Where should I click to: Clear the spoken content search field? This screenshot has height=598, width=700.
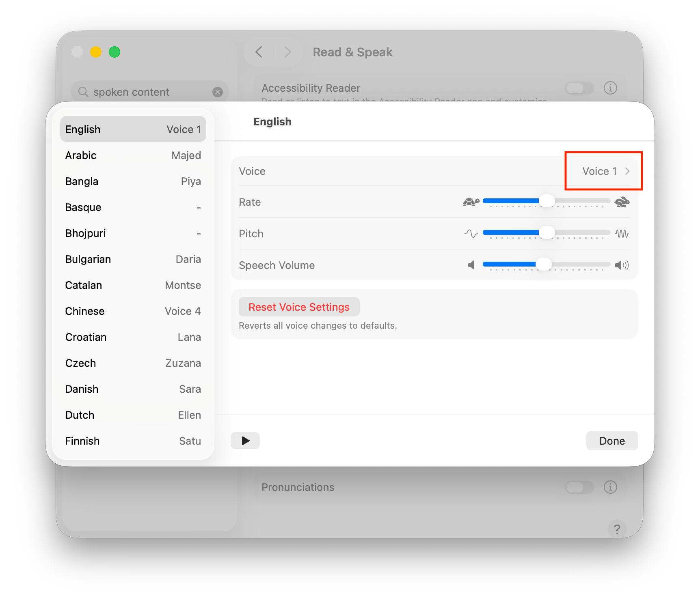coord(218,92)
